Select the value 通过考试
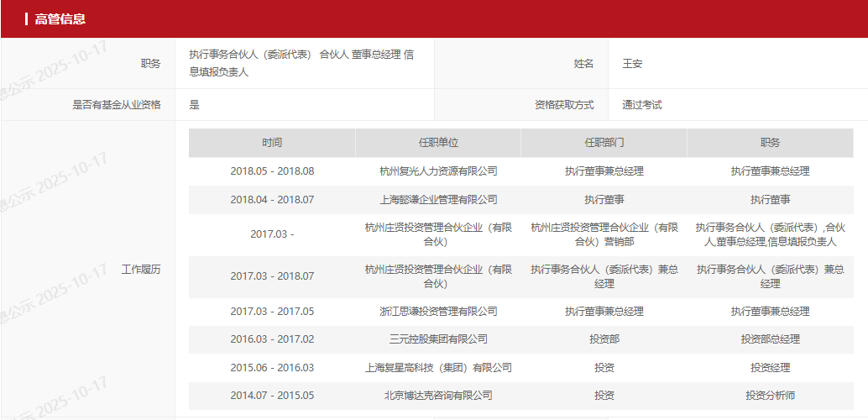Screen dimensions: 868x420 coord(642,105)
